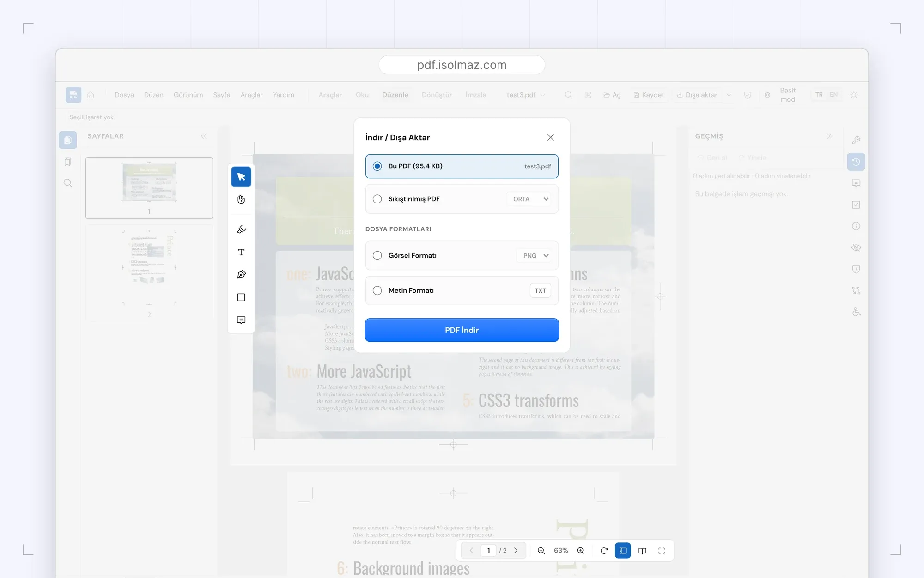Select the Sıkıştırılmış PDF radio option
Viewport: 924px width, 578px height.
point(377,199)
